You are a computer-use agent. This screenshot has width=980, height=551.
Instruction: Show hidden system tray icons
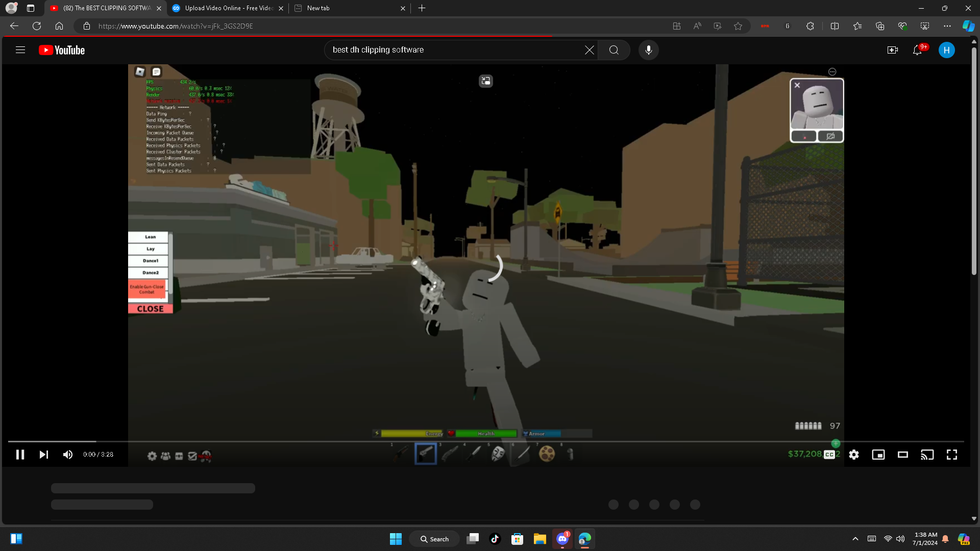(855, 539)
